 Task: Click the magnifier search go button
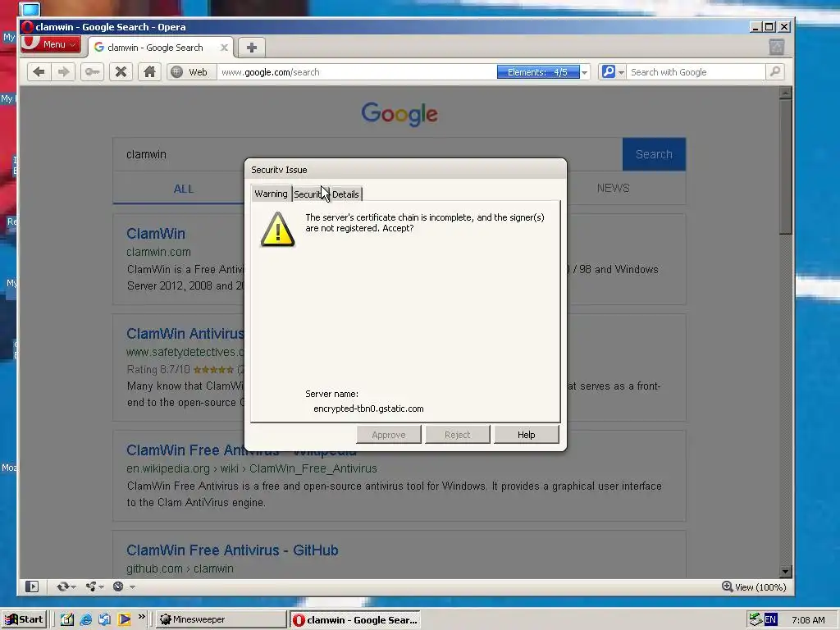tap(774, 72)
